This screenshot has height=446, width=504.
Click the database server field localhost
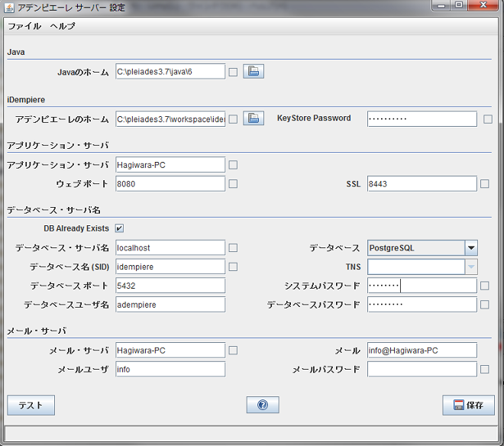[x=170, y=248]
